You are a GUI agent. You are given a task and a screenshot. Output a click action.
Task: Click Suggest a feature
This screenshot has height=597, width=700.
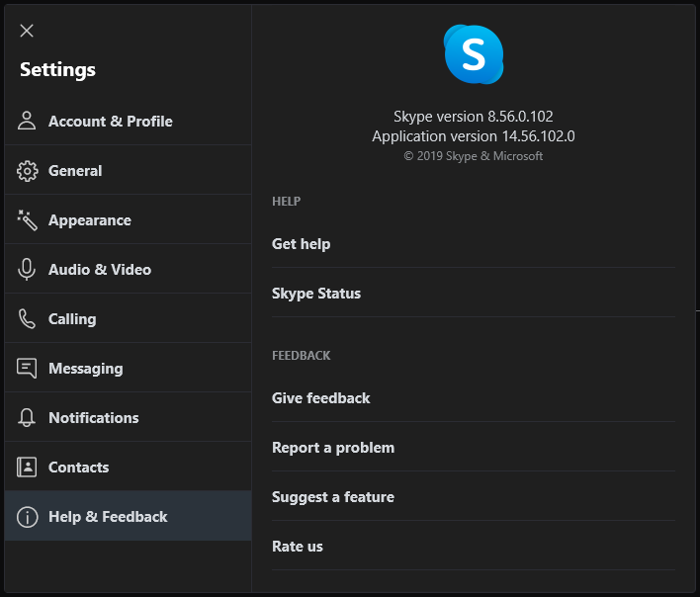click(x=474, y=496)
